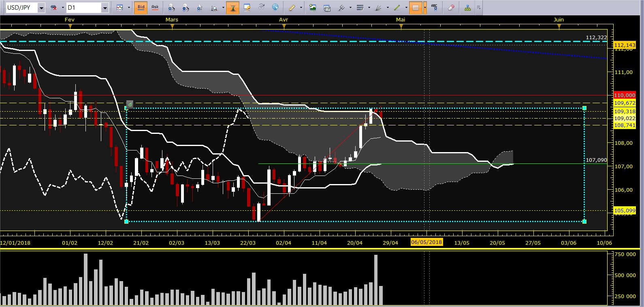The height and width of the screenshot is (307, 644).
Task: Select the Fibonacci levels tool
Action: click(360, 8)
